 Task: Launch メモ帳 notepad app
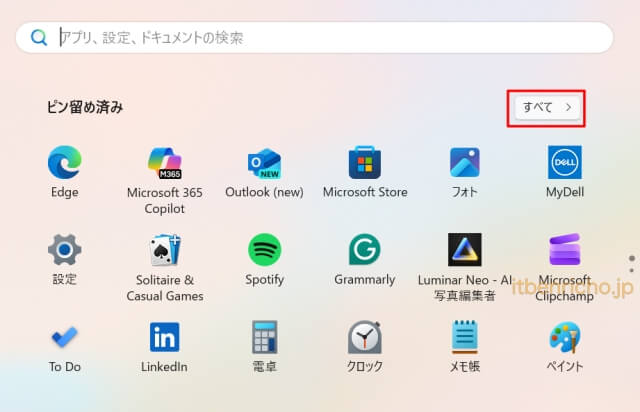pos(464,337)
